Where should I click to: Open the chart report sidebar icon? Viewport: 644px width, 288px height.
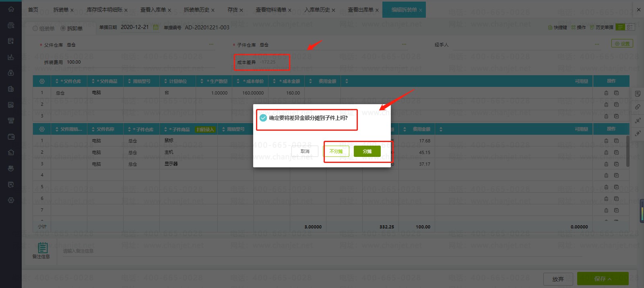[x=11, y=57]
